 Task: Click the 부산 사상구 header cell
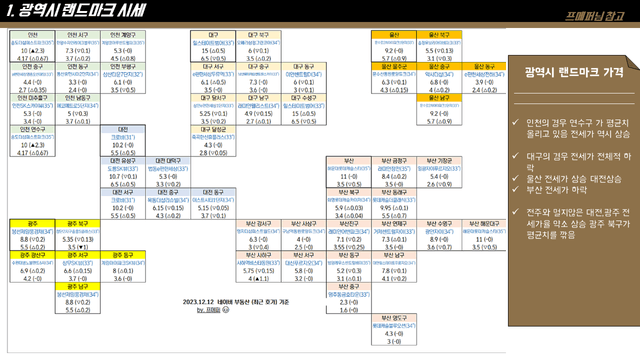point(304,224)
